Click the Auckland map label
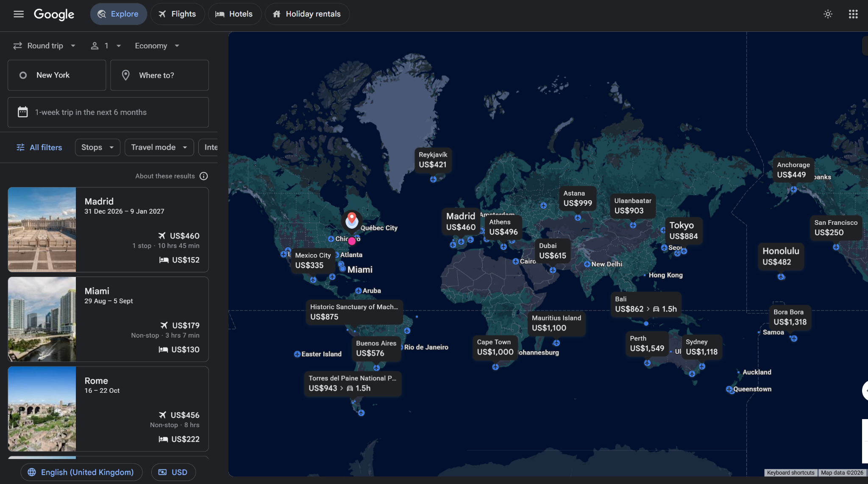 (x=757, y=372)
